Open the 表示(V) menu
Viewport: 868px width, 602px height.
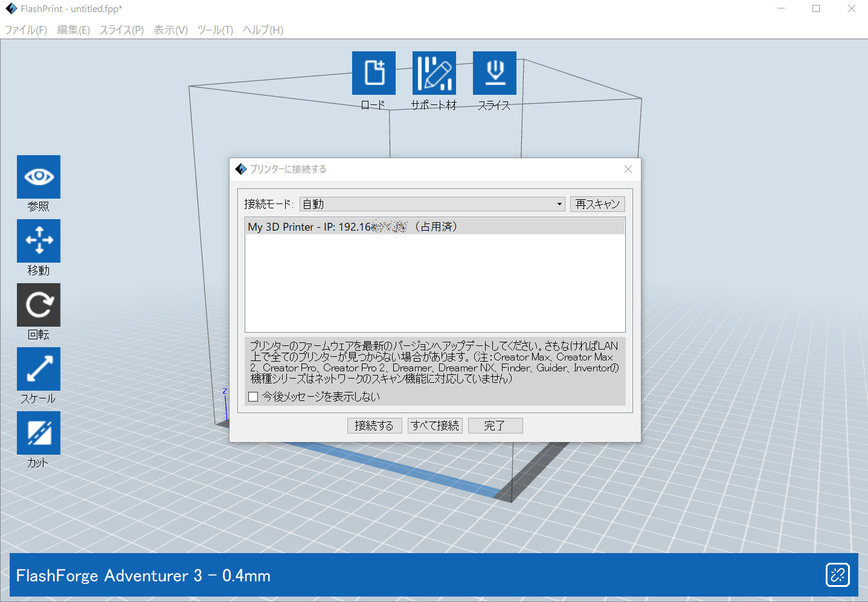click(170, 30)
